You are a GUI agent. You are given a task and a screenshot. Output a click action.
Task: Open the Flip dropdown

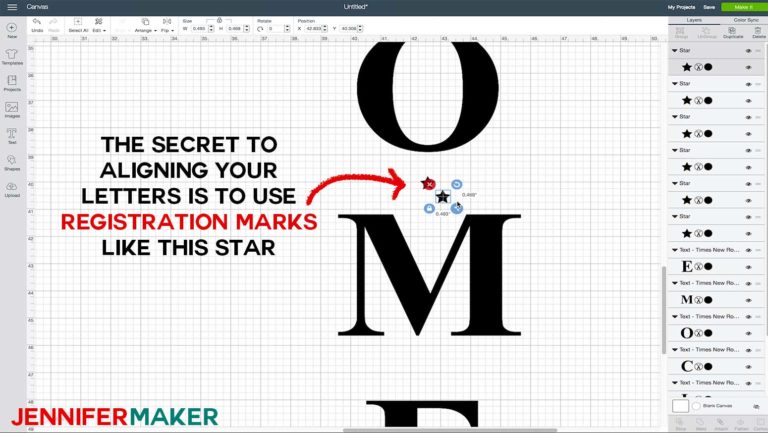(167, 25)
